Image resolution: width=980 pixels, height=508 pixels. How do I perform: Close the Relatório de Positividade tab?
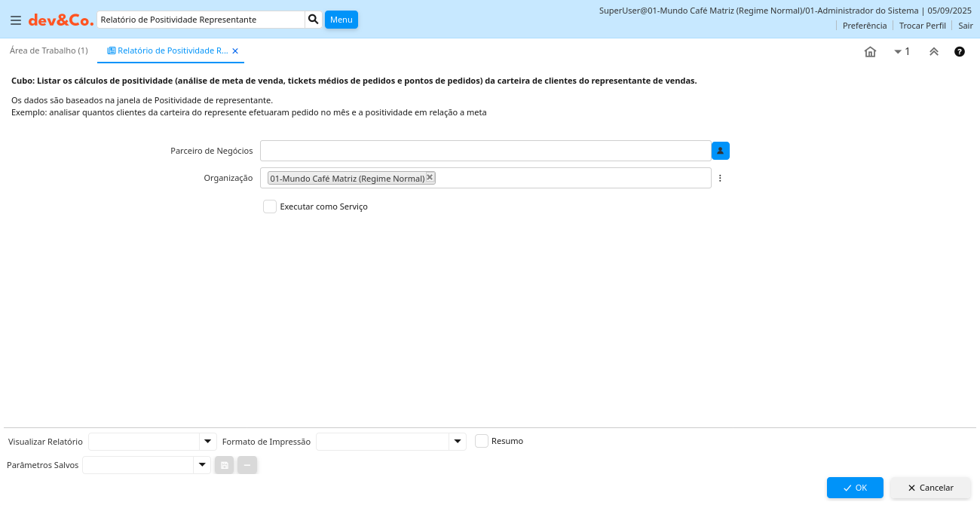pyautogui.click(x=235, y=51)
